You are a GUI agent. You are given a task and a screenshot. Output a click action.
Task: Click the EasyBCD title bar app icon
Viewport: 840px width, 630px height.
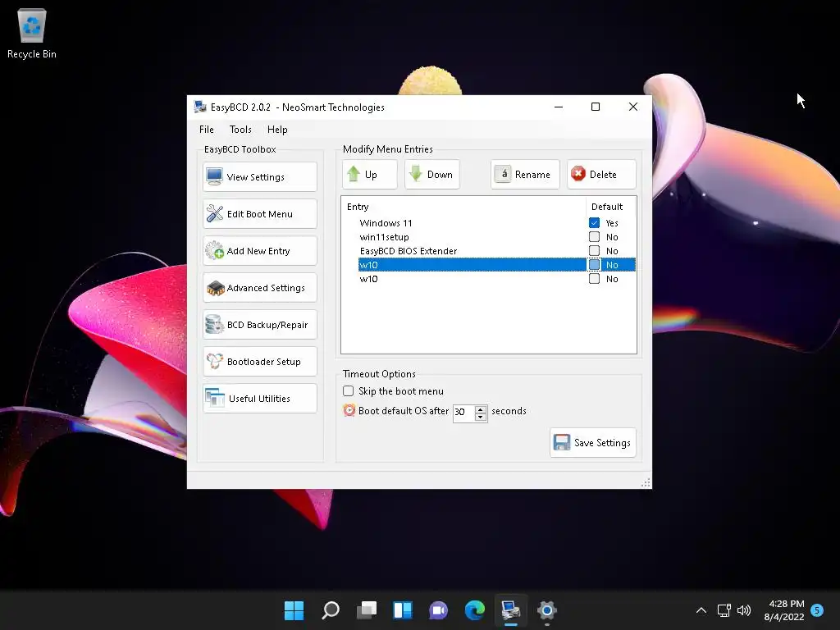(200, 107)
